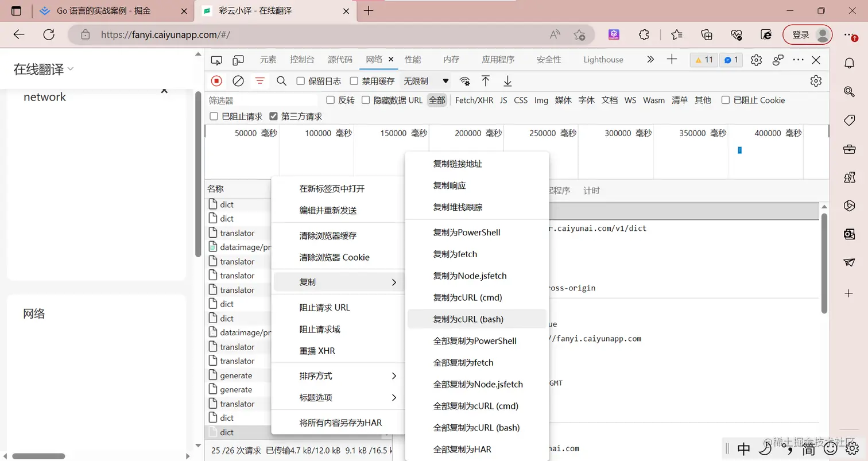Open the sidebar tools briefcase icon
The width and height of the screenshot is (868, 461).
click(x=849, y=149)
